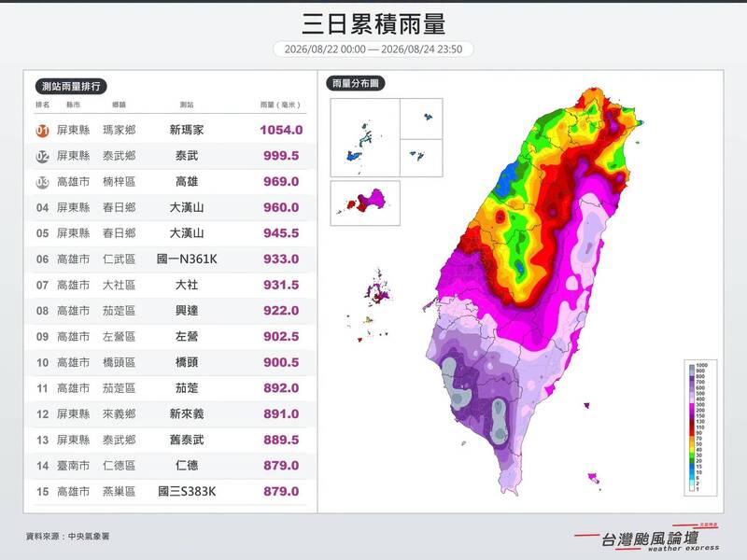The image size is (747, 560).
Task: Click the 鄉鎮 column header
Action: tap(120, 105)
